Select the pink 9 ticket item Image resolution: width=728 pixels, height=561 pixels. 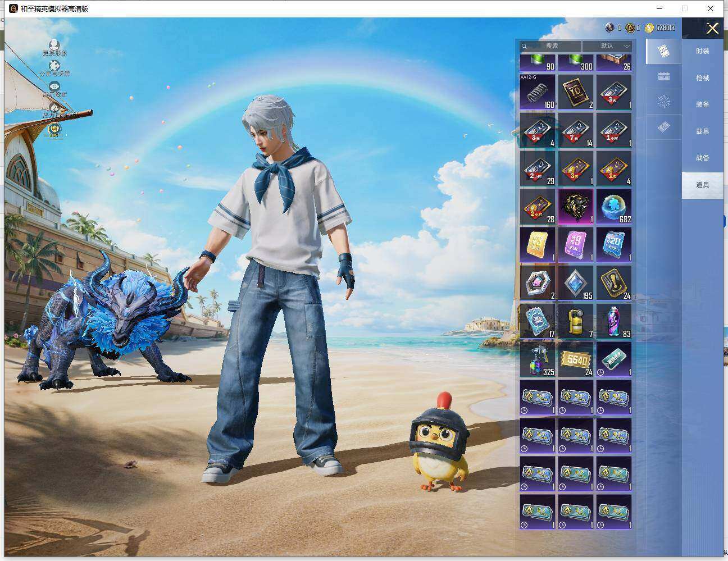(576, 245)
